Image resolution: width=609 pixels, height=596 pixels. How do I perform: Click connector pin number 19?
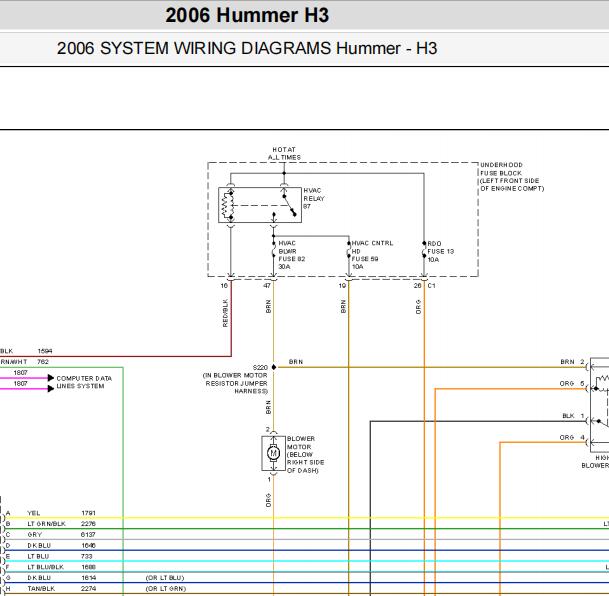pyautogui.click(x=342, y=285)
